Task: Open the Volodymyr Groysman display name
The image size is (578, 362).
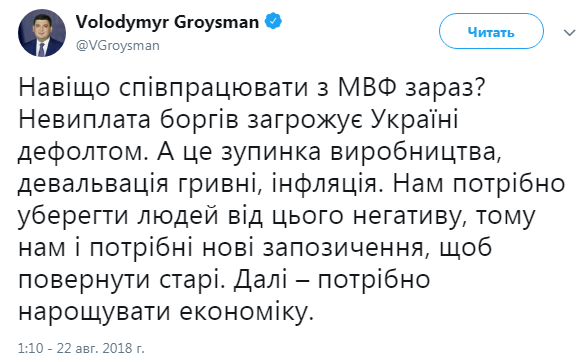Action: tap(167, 22)
